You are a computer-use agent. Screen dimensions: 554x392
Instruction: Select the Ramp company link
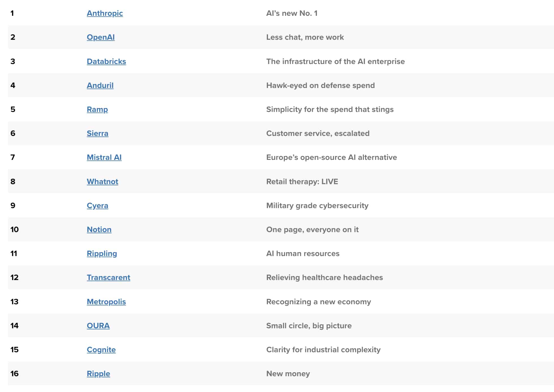coord(97,109)
